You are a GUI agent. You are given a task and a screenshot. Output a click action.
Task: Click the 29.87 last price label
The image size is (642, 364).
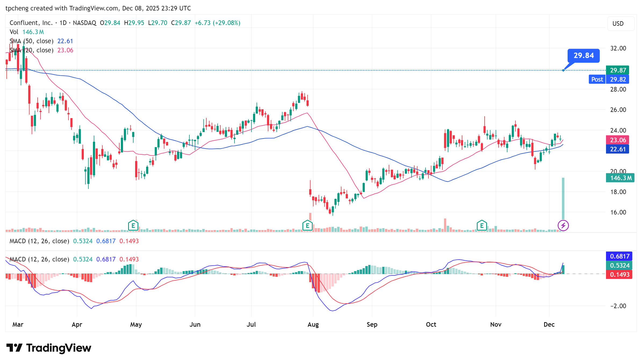(x=618, y=70)
